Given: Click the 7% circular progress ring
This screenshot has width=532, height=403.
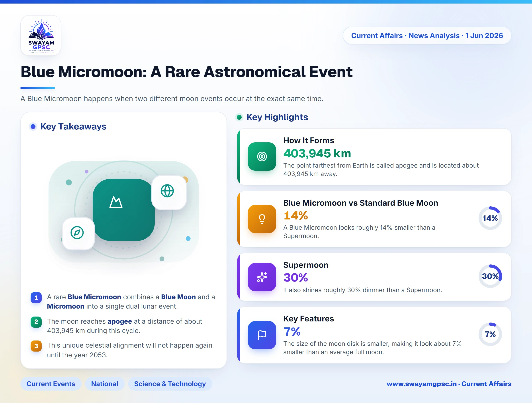Looking at the screenshot, I should pos(490,334).
